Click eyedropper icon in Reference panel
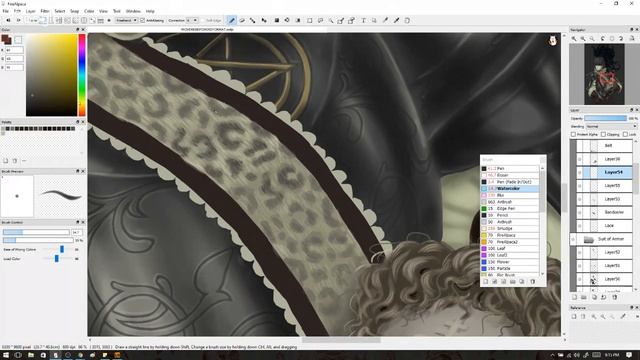This screenshot has width=640, height=360. (x=623, y=316)
